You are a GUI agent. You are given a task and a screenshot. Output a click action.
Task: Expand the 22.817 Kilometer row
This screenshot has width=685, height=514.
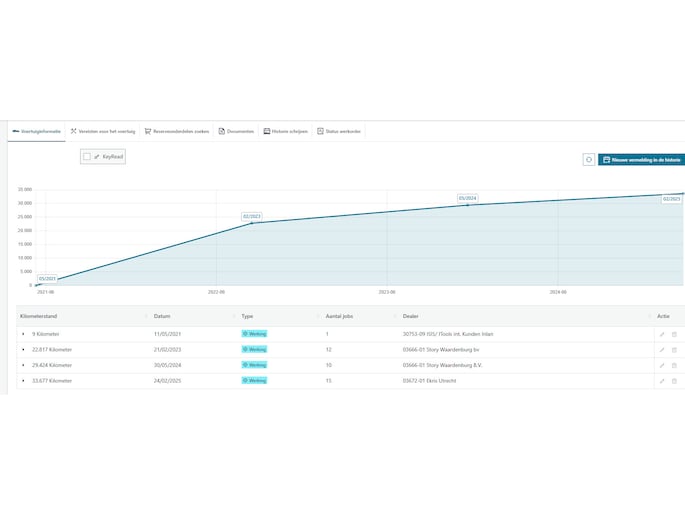pyautogui.click(x=23, y=350)
